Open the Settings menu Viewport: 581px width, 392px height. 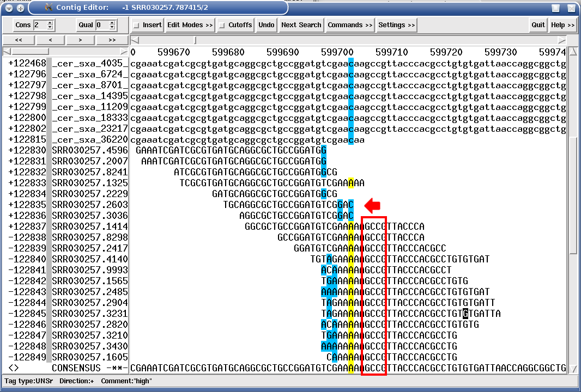pyautogui.click(x=396, y=25)
